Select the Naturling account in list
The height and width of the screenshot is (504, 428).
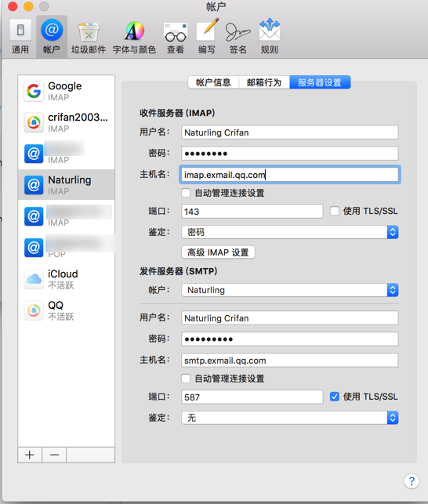pyautogui.click(x=67, y=185)
